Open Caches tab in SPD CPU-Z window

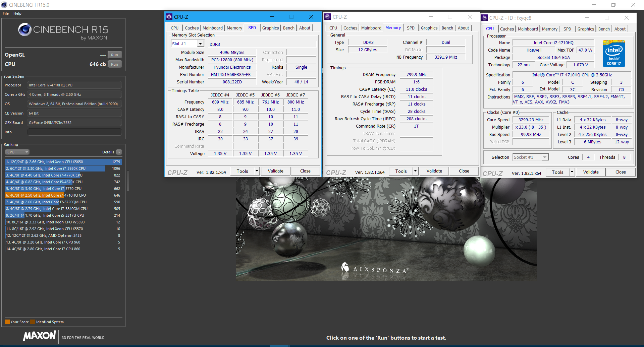pyautogui.click(x=192, y=28)
